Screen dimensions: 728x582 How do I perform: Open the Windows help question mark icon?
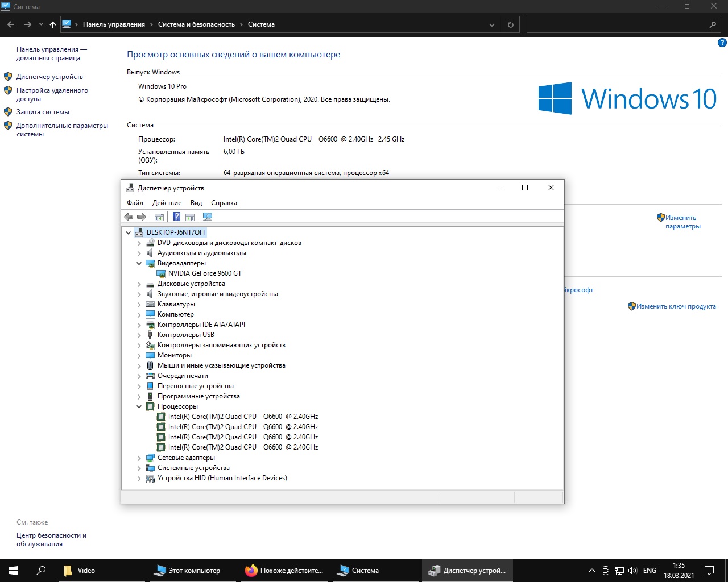click(722, 43)
